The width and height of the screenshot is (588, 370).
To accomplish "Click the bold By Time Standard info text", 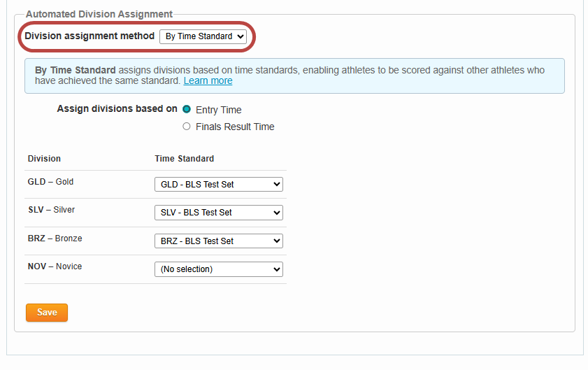I will click(x=76, y=71).
